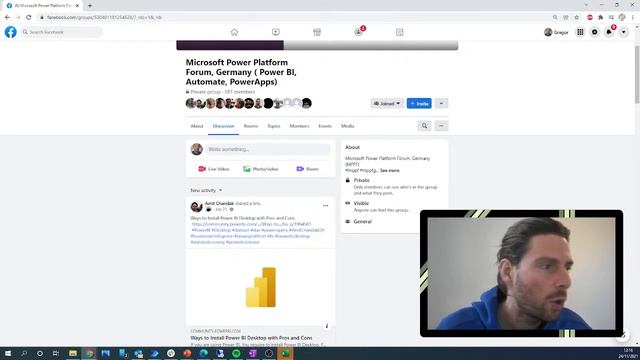
Task: Focus the Search Facebook field
Action: (x=62, y=32)
